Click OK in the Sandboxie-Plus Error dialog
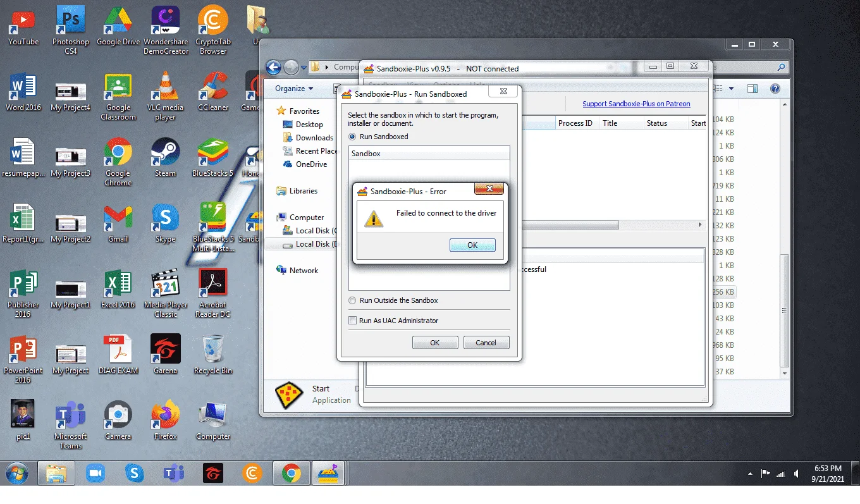860x504 pixels. [x=472, y=245]
